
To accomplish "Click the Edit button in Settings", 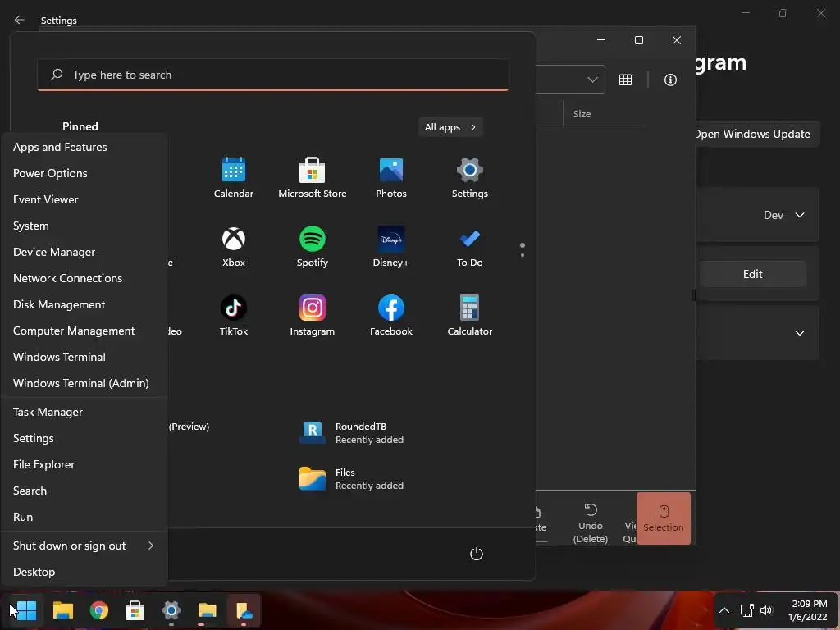I will pos(753,274).
